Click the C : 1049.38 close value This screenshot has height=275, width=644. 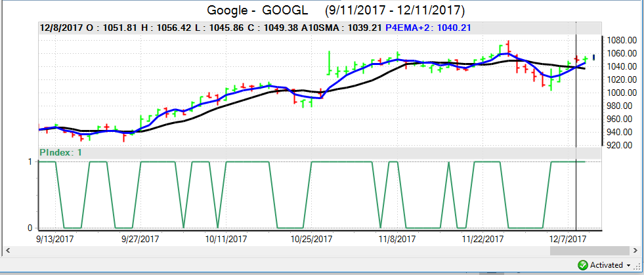click(x=274, y=28)
